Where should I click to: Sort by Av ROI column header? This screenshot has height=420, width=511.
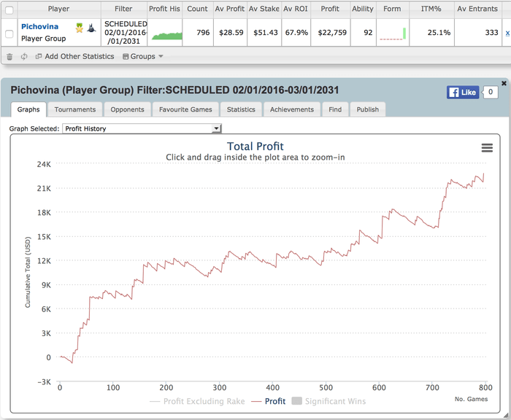pos(296,9)
